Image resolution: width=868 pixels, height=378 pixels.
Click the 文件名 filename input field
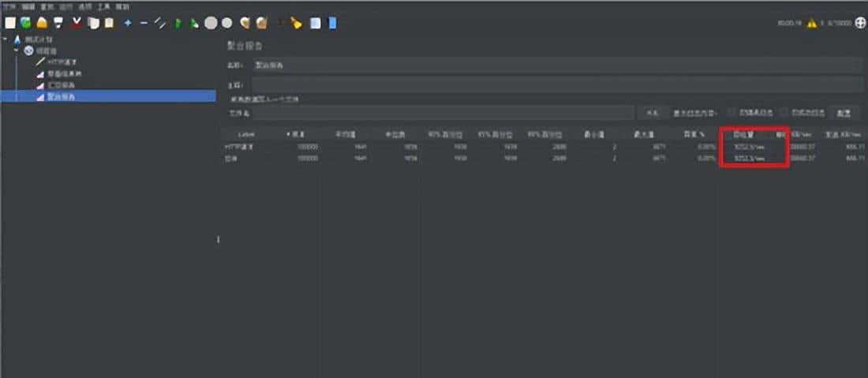coord(443,113)
